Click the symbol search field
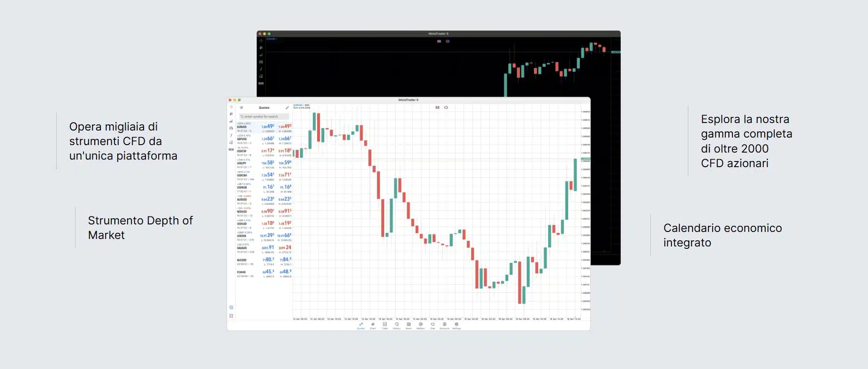The image size is (868, 369). pos(264,116)
